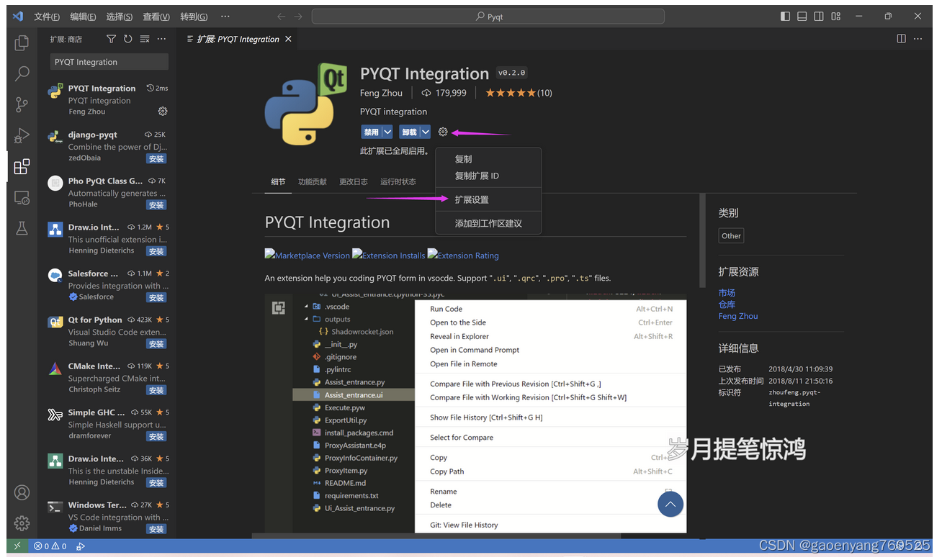Open the Marketplace Version link
942x560 pixels.
308,255
